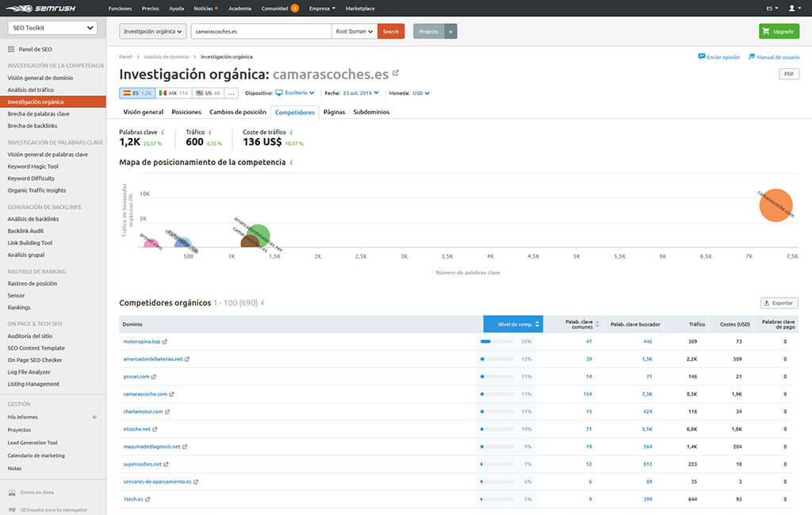Open supercoches.net external link icon
Viewport: 812px width, 515px height.
[166, 464]
